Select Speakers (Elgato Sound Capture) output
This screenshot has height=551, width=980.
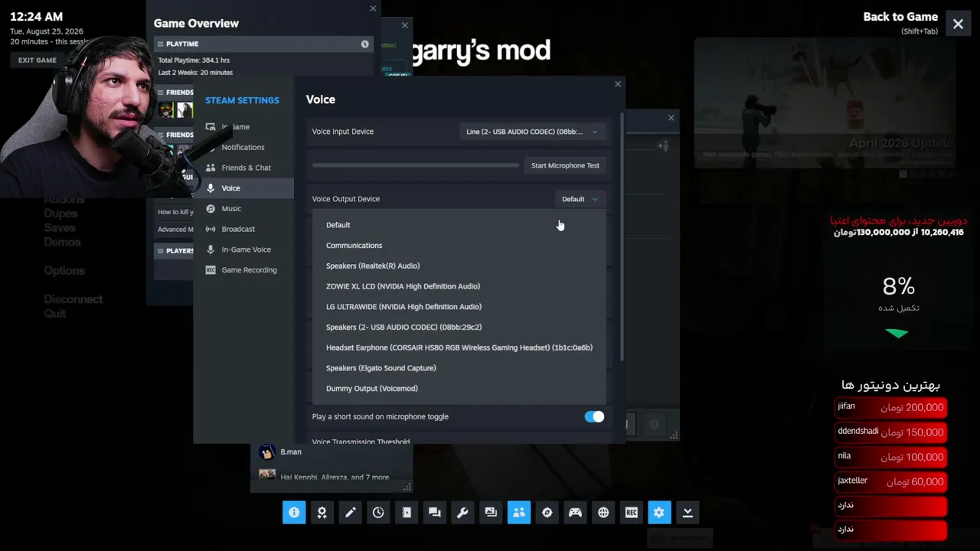click(459, 368)
